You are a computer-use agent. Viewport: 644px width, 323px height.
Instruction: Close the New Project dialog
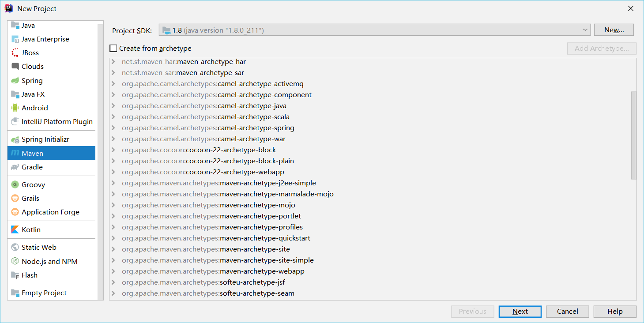pyautogui.click(x=631, y=8)
